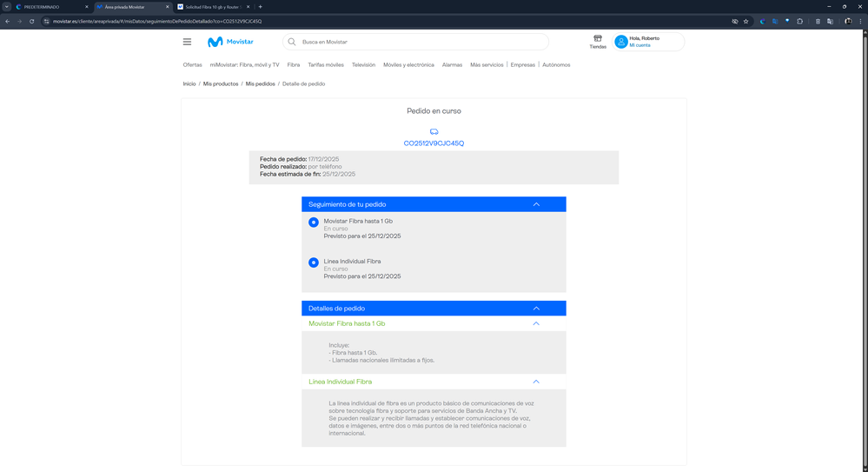Collapse the Movistar Fibra hasta 1 Gb details

(536, 323)
